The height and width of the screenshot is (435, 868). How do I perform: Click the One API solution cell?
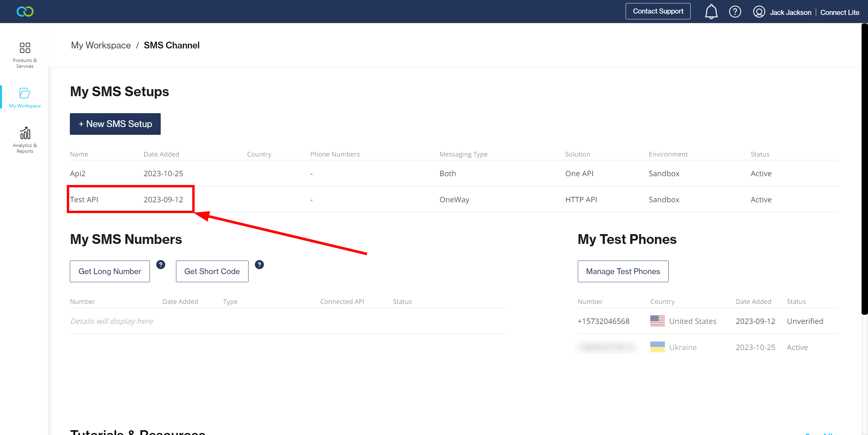tap(579, 173)
